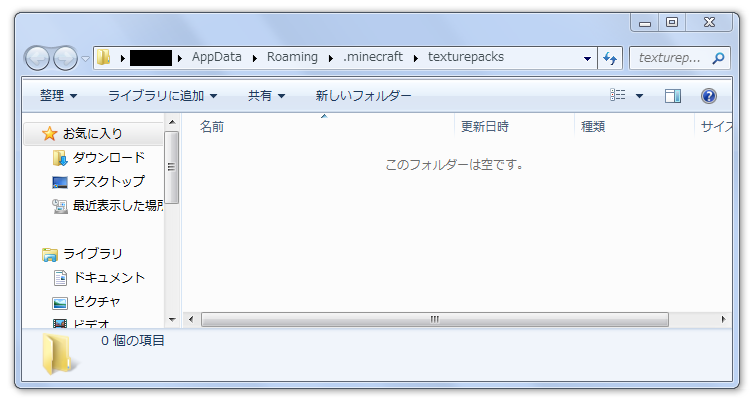Click the horizontal scrollbar thumb
The width and height of the screenshot is (753, 401).
[x=435, y=319]
